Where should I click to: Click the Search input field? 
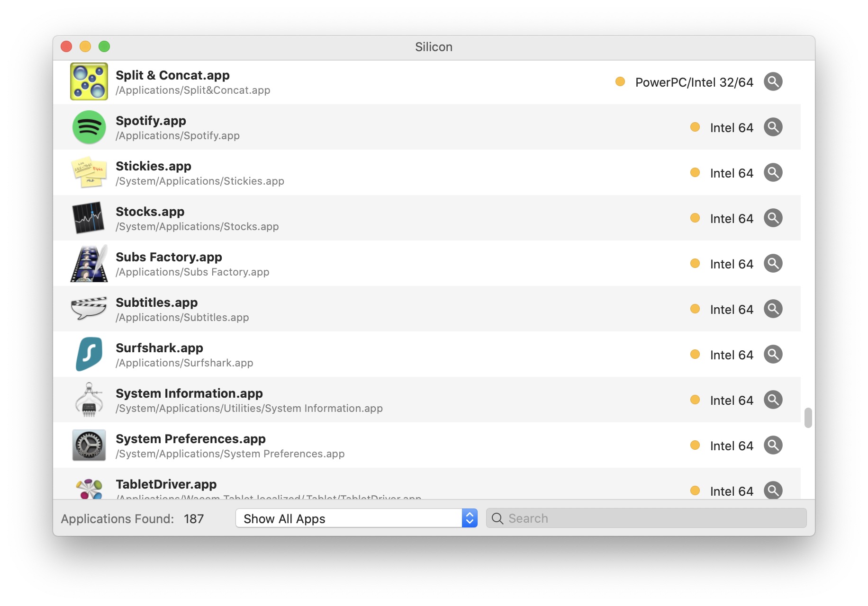point(646,518)
